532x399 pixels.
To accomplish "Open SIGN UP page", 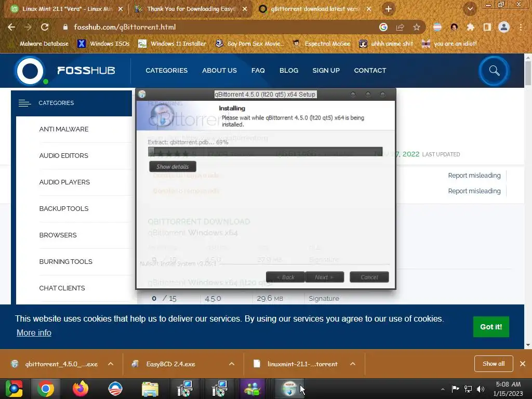I will (x=326, y=71).
